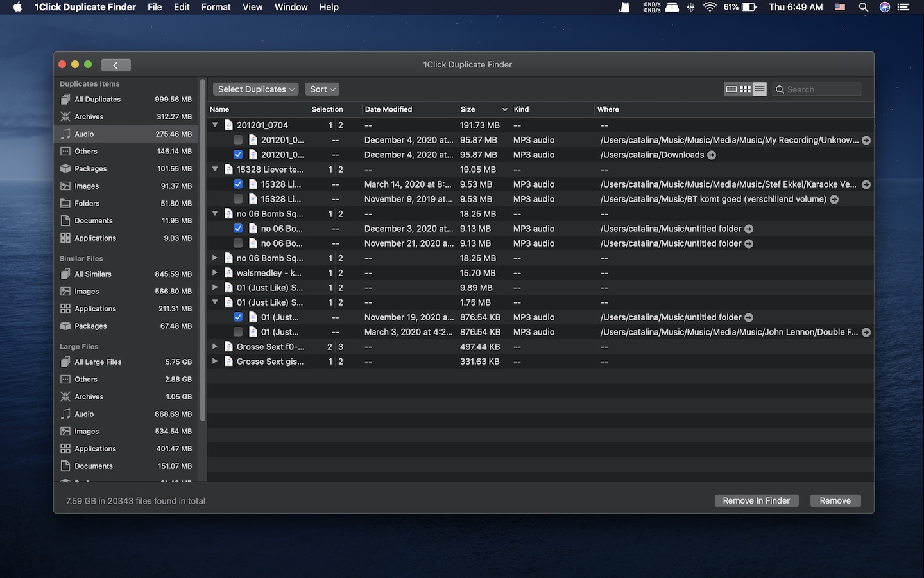Click the Audio music note icon under Duplicates Items
This screenshot has height=578, width=924.
tap(65, 134)
